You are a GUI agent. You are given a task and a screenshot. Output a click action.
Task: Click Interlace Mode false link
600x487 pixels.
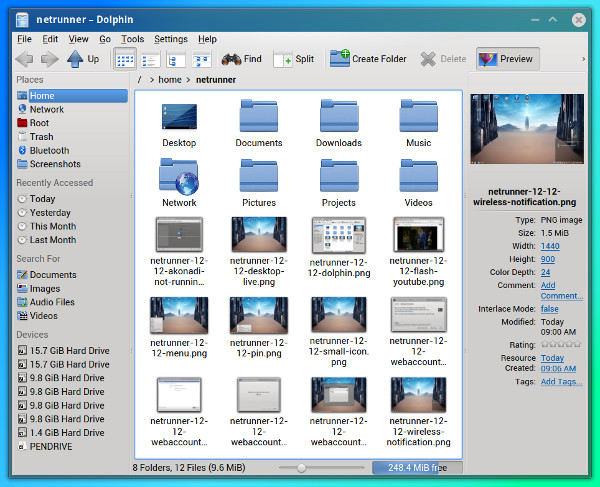coord(549,309)
